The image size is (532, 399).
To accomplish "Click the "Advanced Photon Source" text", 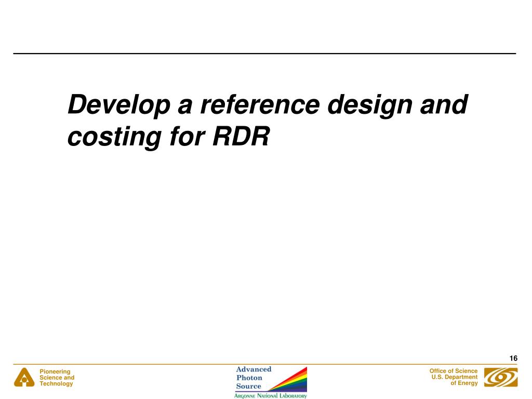I will coord(254,378).
